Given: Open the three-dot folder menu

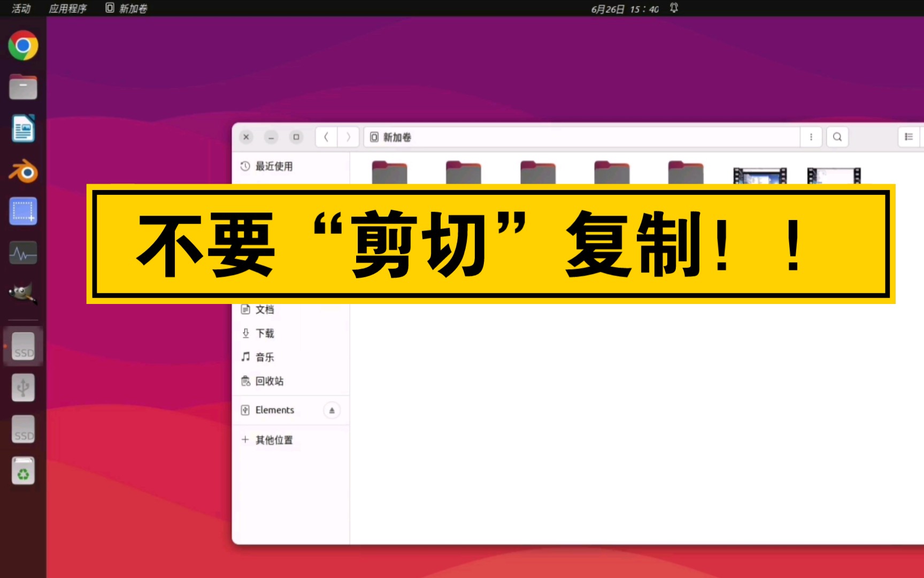Looking at the screenshot, I should 811,137.
